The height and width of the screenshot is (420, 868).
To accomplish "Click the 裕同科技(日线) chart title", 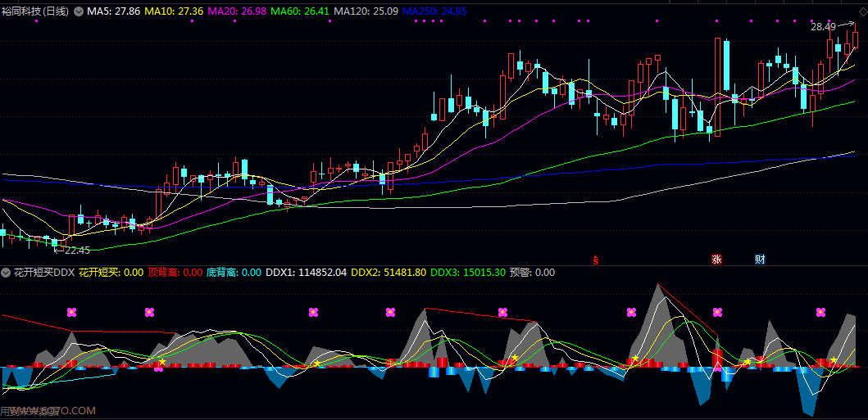I will (36, 11).
